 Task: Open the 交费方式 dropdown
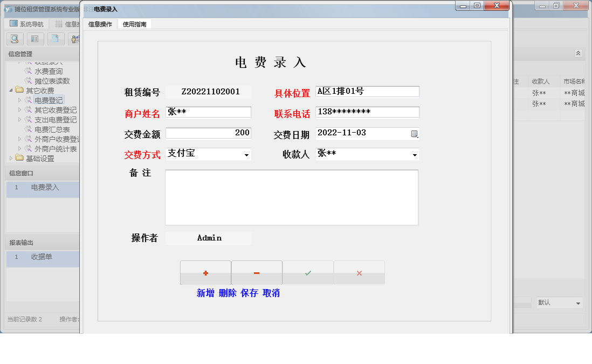246,155
